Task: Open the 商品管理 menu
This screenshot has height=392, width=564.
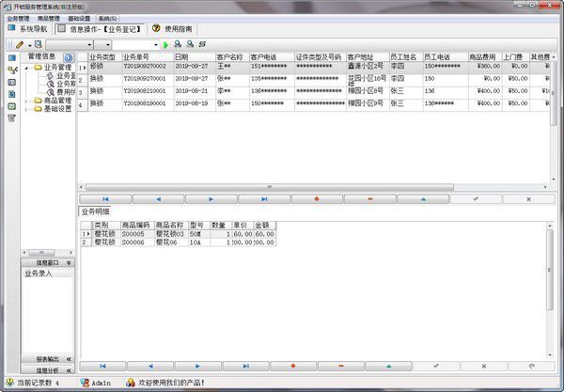Action: point(49,19)
